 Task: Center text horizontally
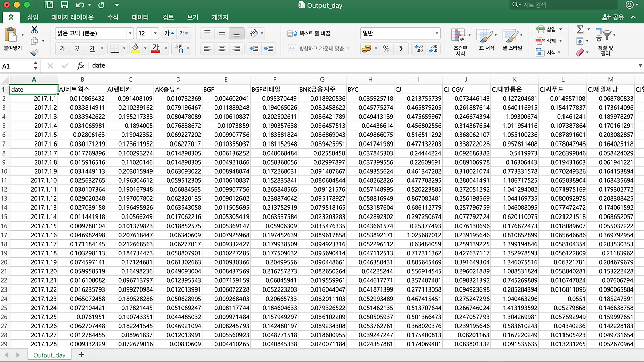click(x=222, y=48)
